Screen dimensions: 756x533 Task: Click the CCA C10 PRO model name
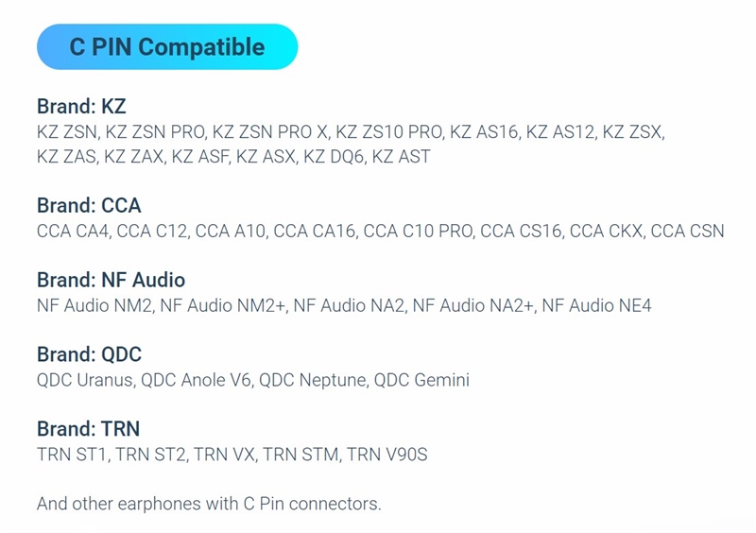pos(418,231)
